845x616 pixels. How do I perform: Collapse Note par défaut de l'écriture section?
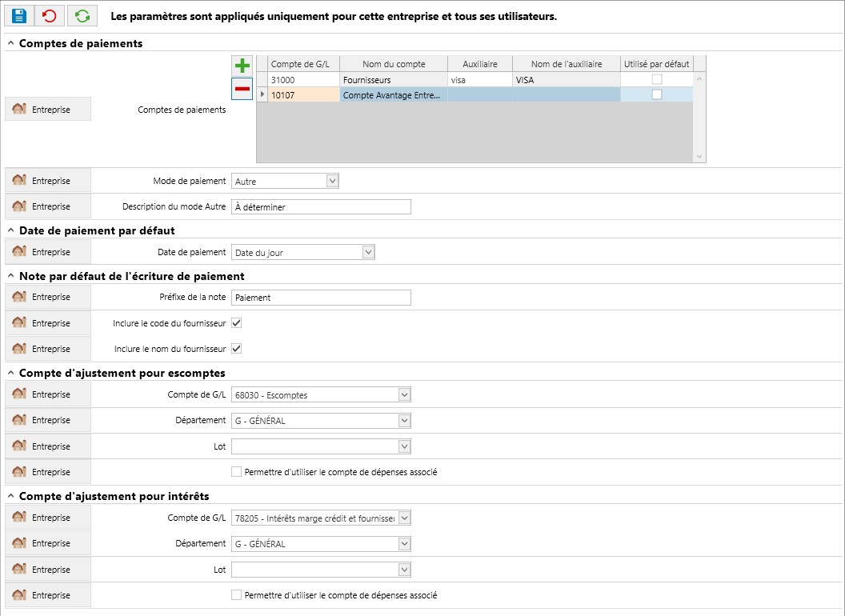tap(10, 276)
